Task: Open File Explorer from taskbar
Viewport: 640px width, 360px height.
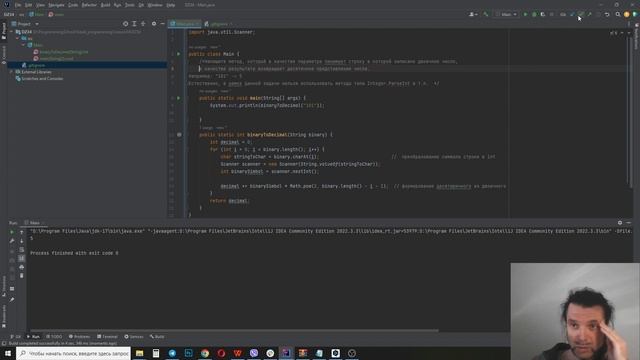Action: coord(140,353)
